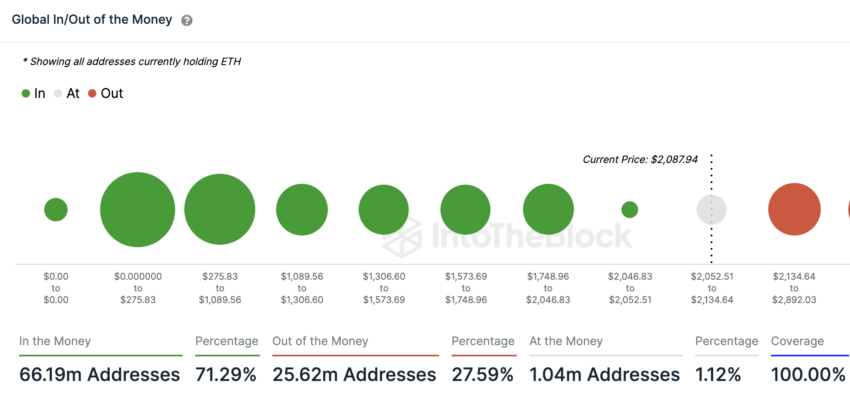This screenshot has height=406, width=850.
Task: Toggle the green 'In' legend item
Action: [x=33, y=93]
